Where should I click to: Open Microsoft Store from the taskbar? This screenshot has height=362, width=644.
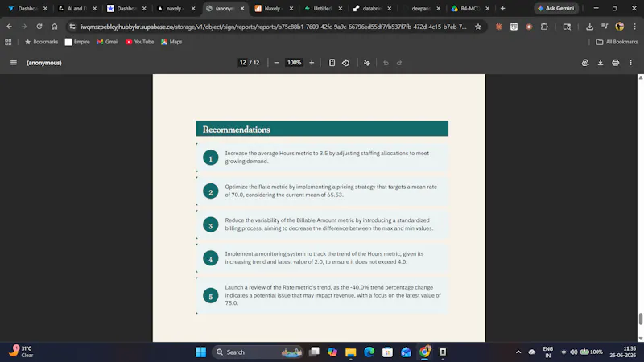(387, 352)
